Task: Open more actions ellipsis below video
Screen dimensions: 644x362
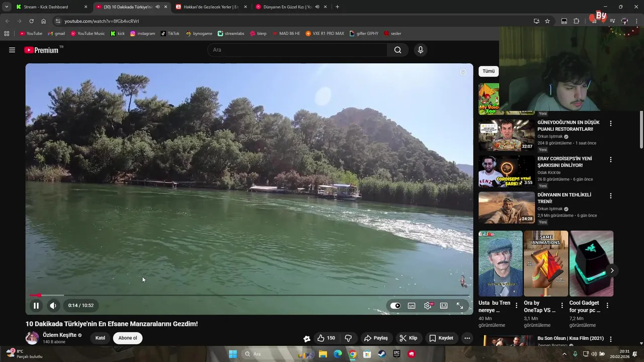Action: (x=467, y=338)
